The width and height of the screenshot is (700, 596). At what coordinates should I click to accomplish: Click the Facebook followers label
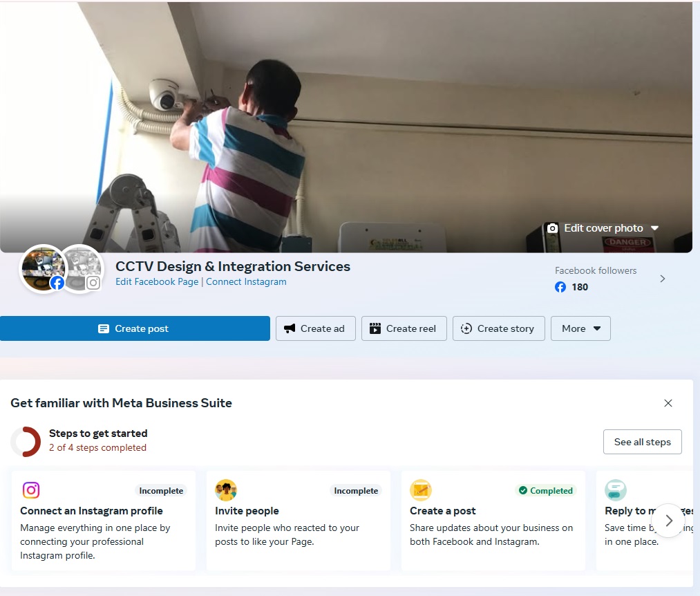pos(596,271)
